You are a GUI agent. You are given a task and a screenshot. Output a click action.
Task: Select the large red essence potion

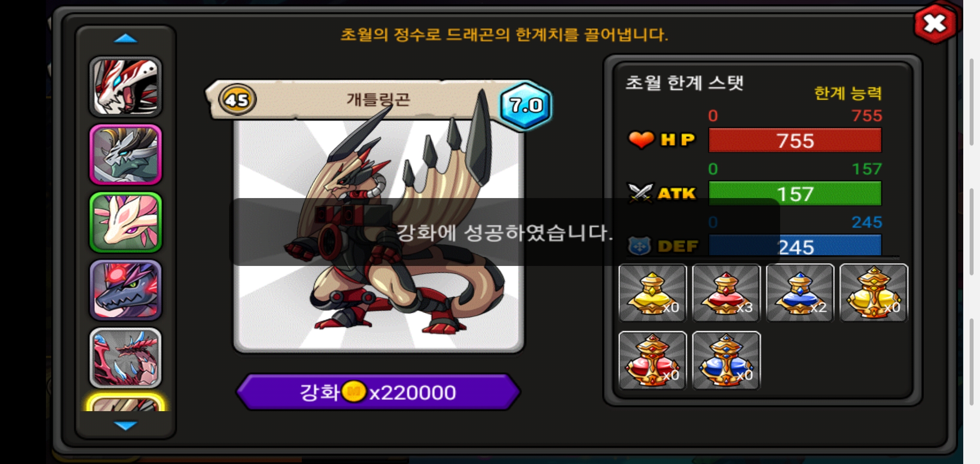652,360
